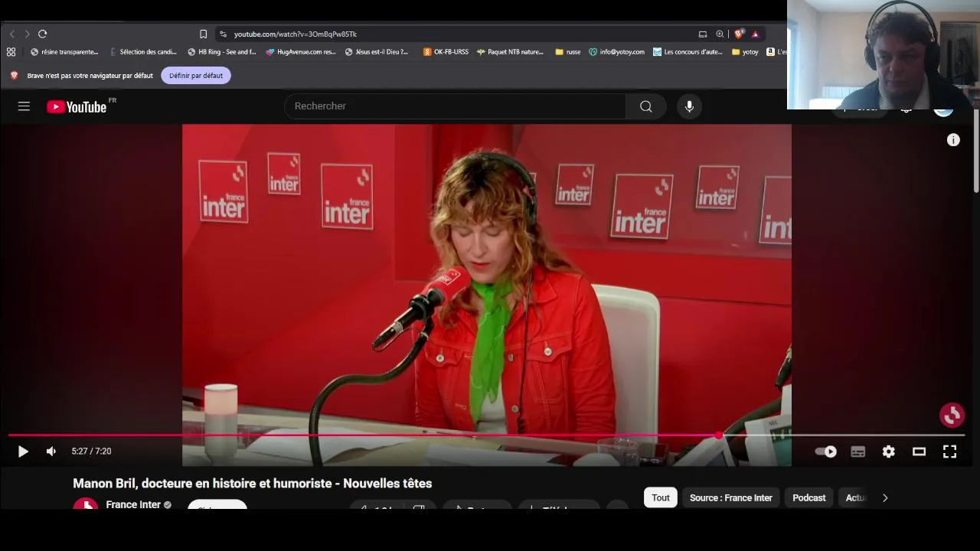Open the 'info@yotoy.com' bookmark
980x551 pixels.
(x=616, y=52)
